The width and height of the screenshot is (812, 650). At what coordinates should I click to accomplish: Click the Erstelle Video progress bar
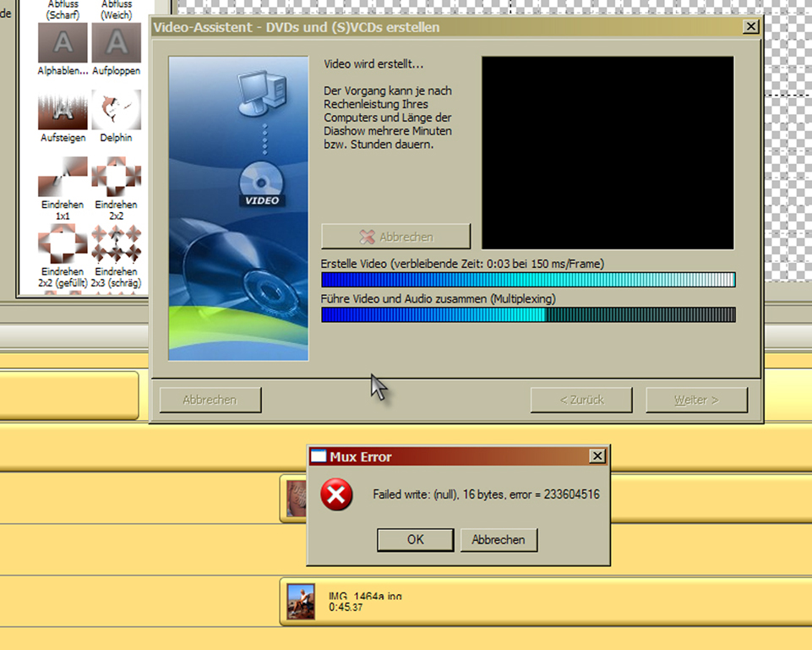(x=528, y=280)
